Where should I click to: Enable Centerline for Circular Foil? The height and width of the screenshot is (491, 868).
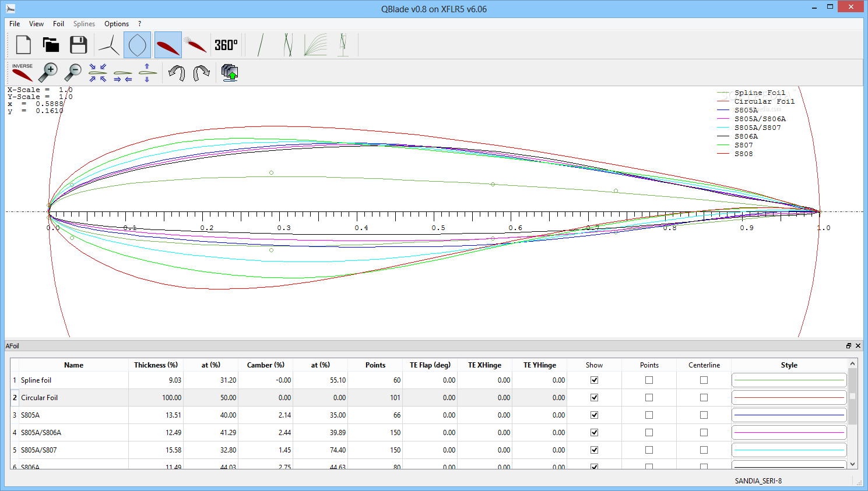(x=704, y=397)
